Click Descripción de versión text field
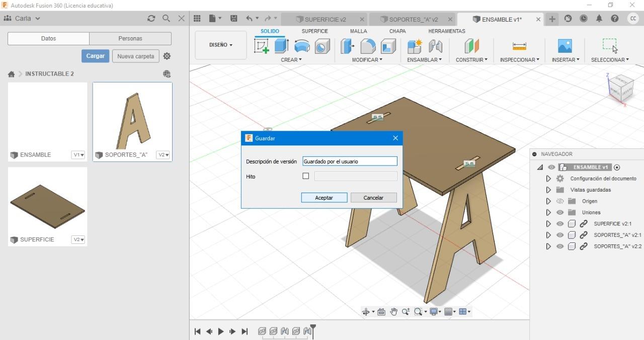The height and width of the screenshot is (340, 644). (x=350, y=161)
